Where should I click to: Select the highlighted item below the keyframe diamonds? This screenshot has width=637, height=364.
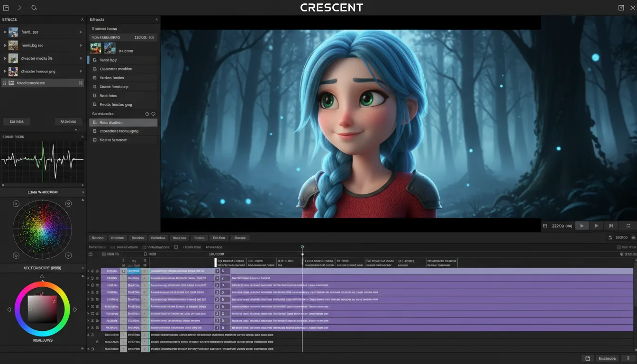[123, 123]
